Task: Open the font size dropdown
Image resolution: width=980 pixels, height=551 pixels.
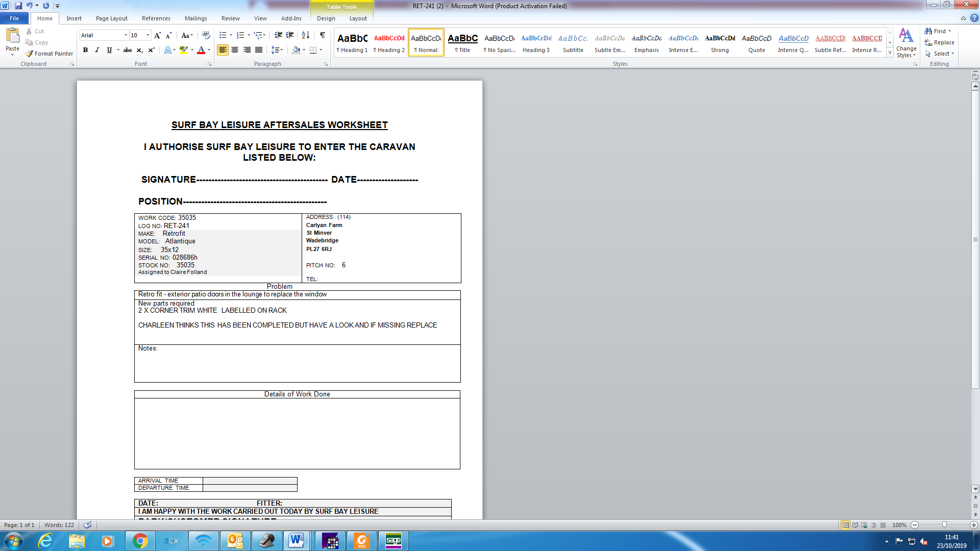Action: [x=148, y=35]
